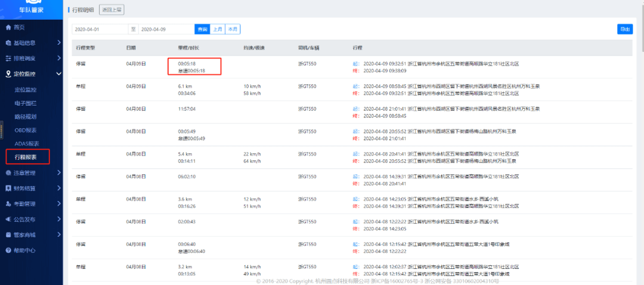Select the 行程报表 submenu item

(26, 157)
